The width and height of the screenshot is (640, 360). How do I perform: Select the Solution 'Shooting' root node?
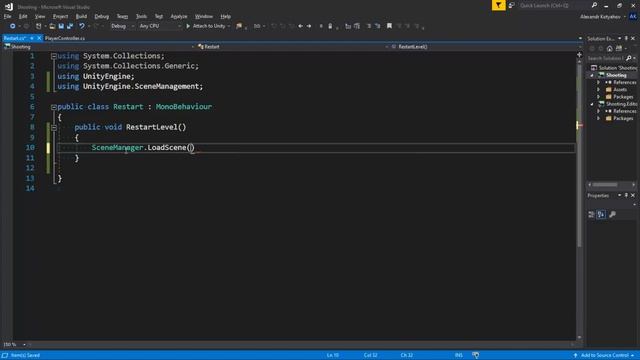[x=614, y=68]
